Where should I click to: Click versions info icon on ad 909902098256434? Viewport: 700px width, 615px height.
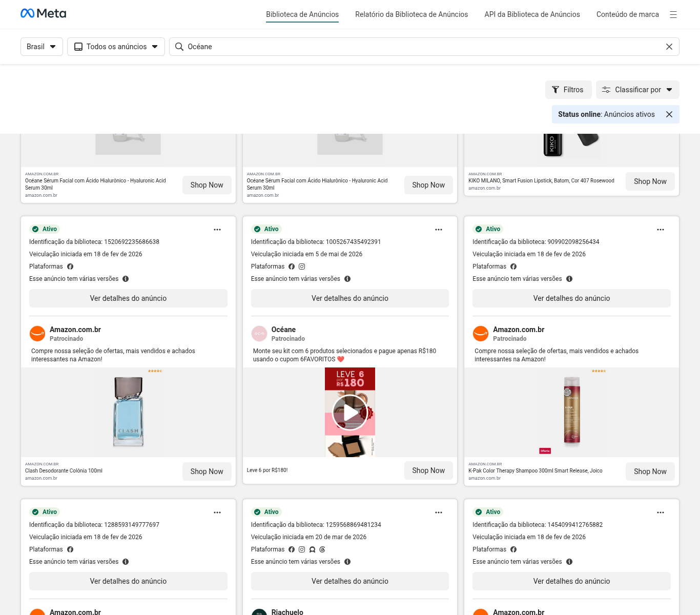click(x=569, y=279)
